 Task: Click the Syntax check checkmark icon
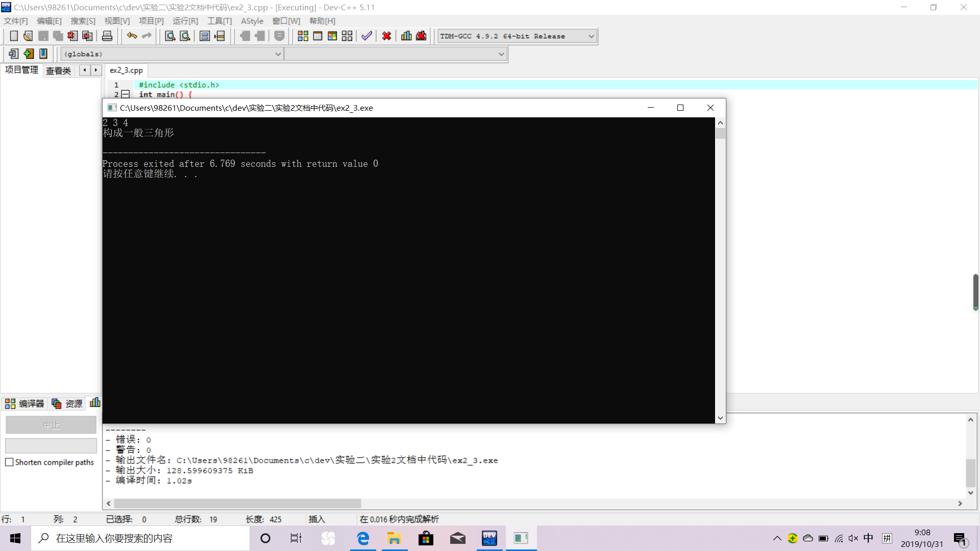click(x=366, y=36)
